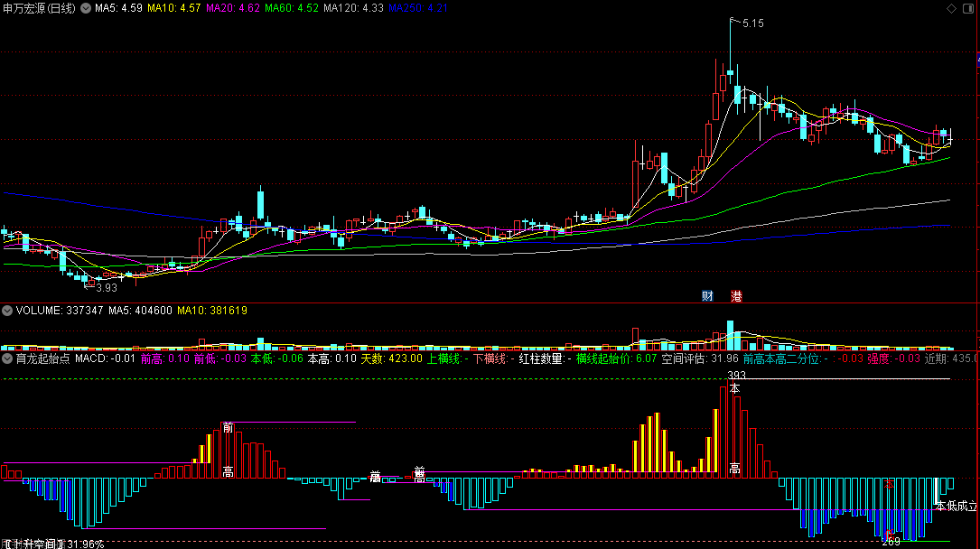This screenshot has width=980, height=549.
Task: Click the MA20: 4.62 label
Action: point(232,8)
